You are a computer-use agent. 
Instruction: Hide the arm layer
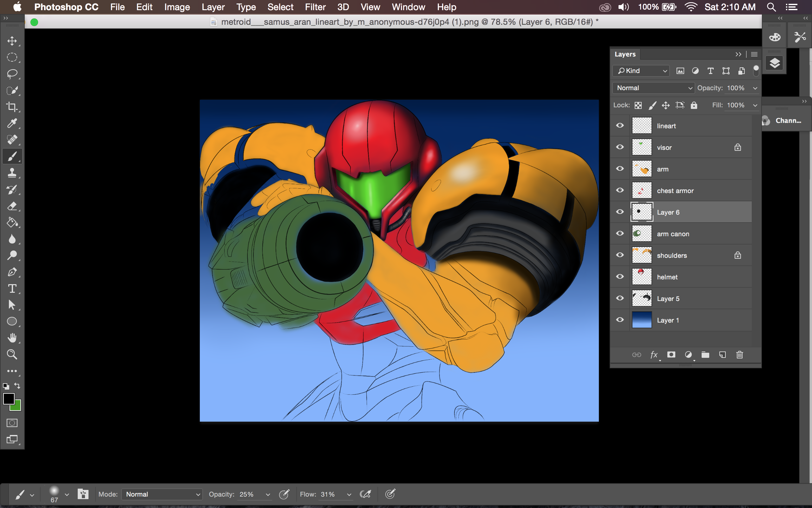(620, 169)
